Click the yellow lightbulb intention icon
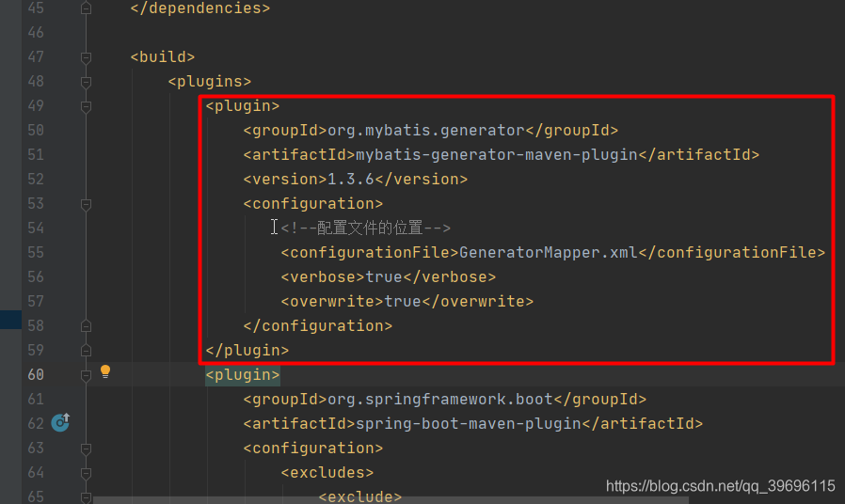845x504 pixels. tap(105, 371)
